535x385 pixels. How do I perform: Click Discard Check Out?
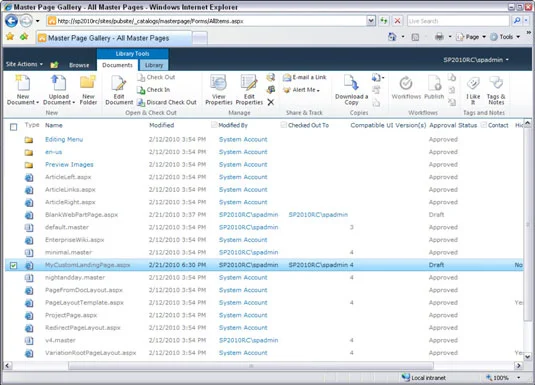click(x=167, y=102)
